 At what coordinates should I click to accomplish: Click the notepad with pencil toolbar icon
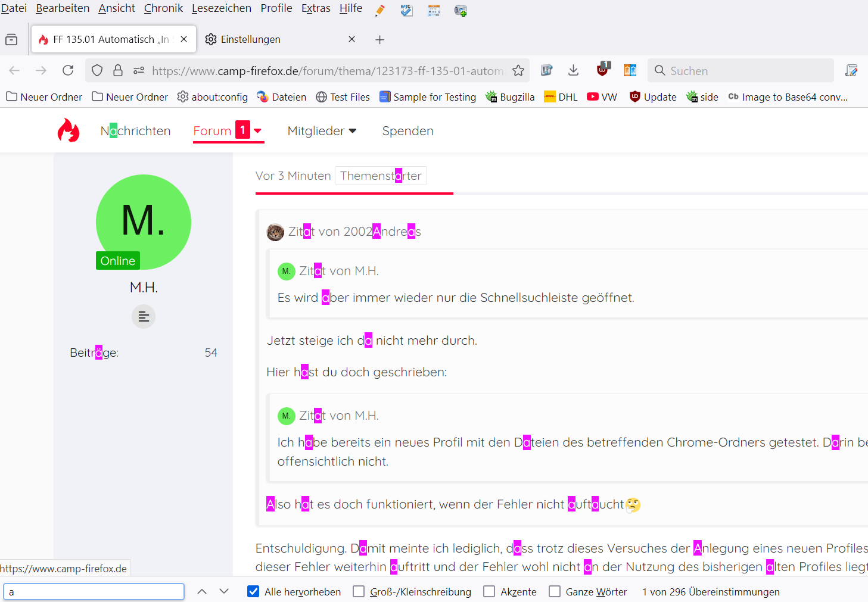[x=851, y=70]
